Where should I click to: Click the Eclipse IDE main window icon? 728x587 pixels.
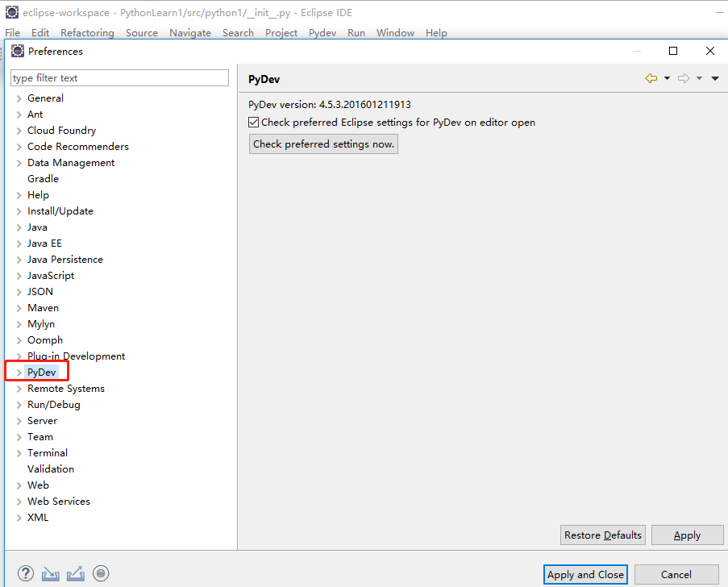pos(12,13)
